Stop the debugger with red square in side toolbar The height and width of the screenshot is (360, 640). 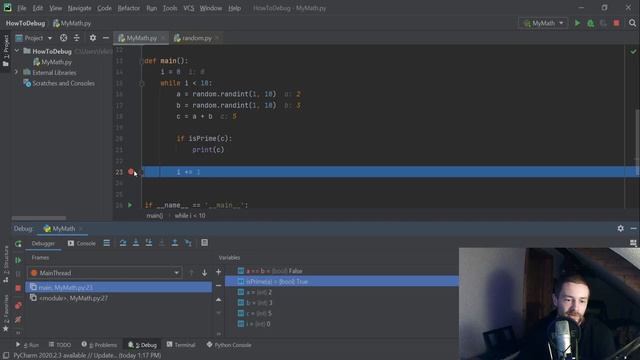coord(18,288)
